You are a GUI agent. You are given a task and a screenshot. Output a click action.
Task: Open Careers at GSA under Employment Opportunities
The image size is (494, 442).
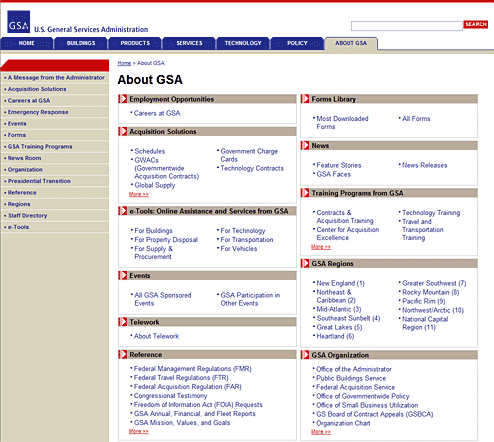tap(157, 113)
